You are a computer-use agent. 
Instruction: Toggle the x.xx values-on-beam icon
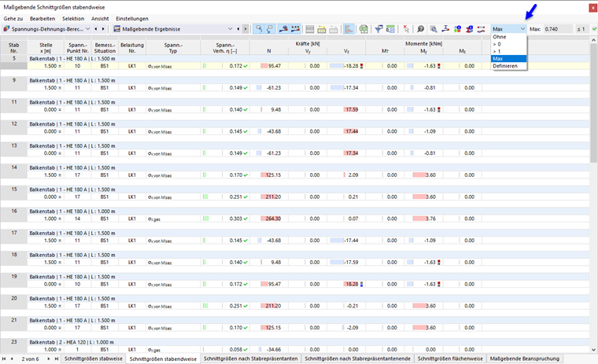[295, 29]
